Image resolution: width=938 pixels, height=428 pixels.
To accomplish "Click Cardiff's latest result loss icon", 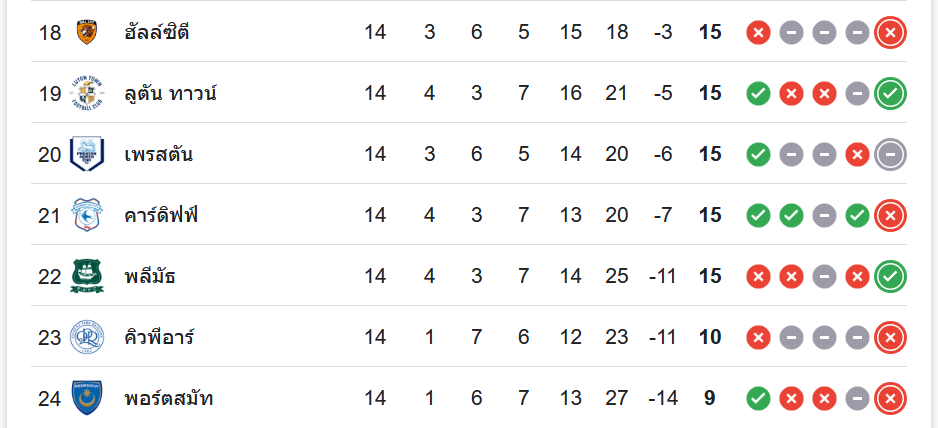I will tap(890, 216).
